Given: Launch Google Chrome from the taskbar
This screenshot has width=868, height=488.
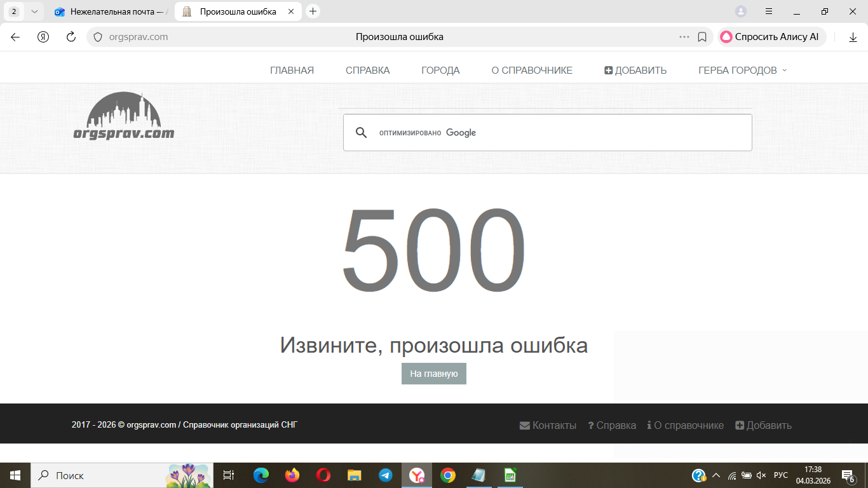Looking at the screenshot, I should click(x=448, y=475).
